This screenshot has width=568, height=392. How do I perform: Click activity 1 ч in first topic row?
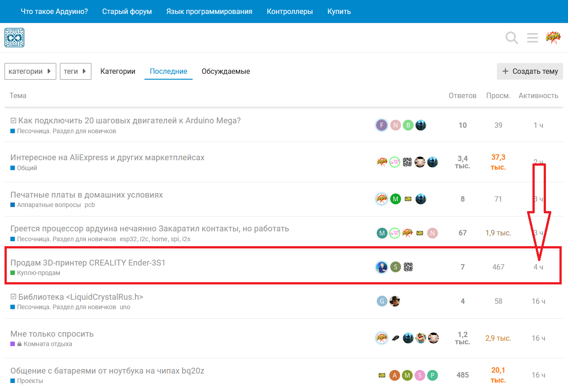538,125
